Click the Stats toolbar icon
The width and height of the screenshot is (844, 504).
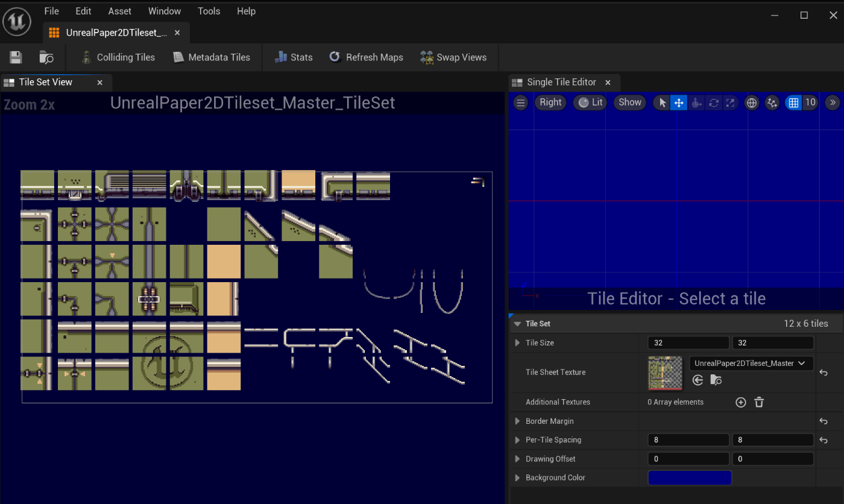[294, 57]
